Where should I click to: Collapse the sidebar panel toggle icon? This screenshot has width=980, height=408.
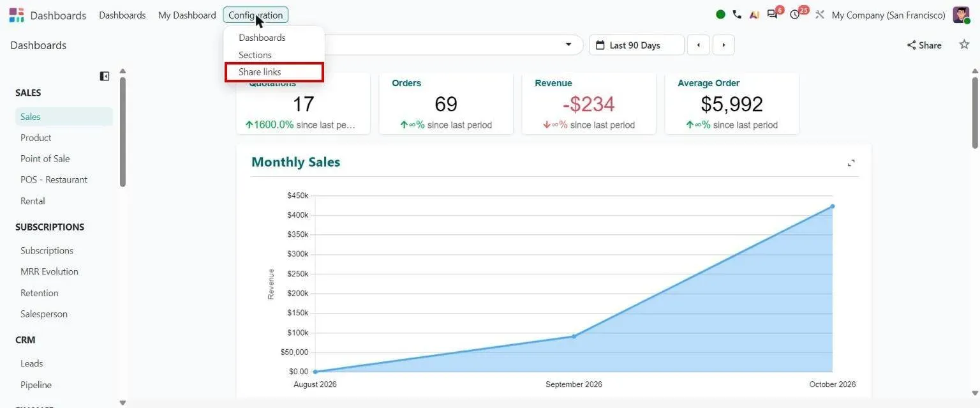[x=105, y=76]
